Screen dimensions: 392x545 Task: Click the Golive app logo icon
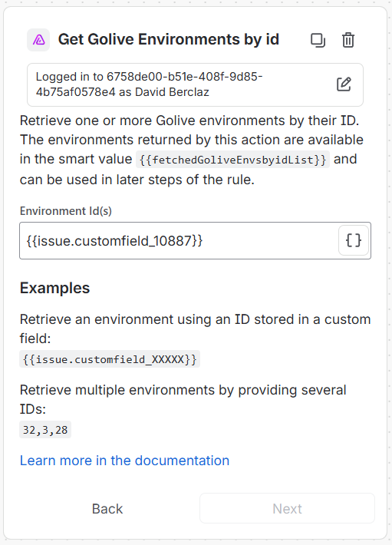[x=38, y=40]
